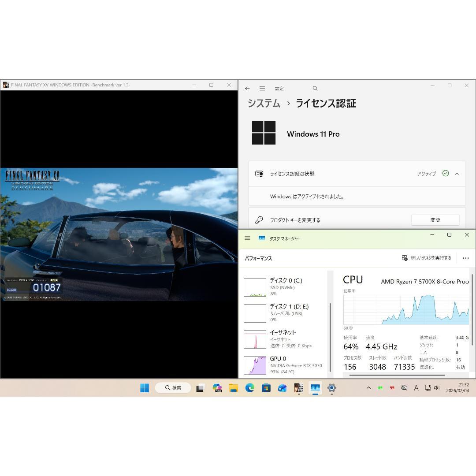Select the イーサネット performance item
Screen dimensions: 476x476
pos(284,339)
